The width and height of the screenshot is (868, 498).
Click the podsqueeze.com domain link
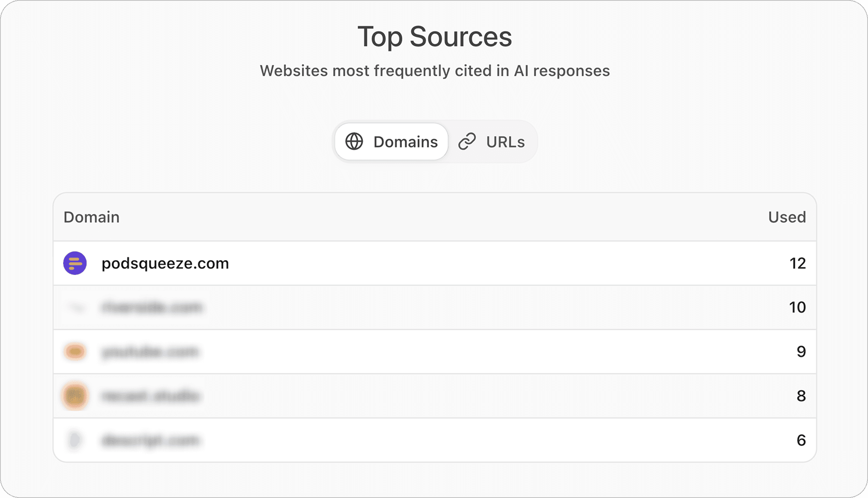(165, 263)
